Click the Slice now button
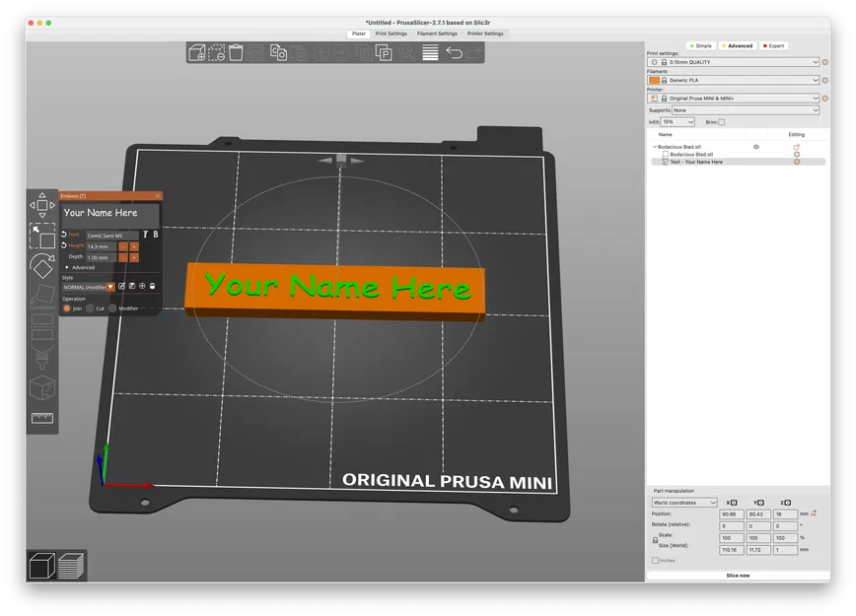 coord(738,575)
